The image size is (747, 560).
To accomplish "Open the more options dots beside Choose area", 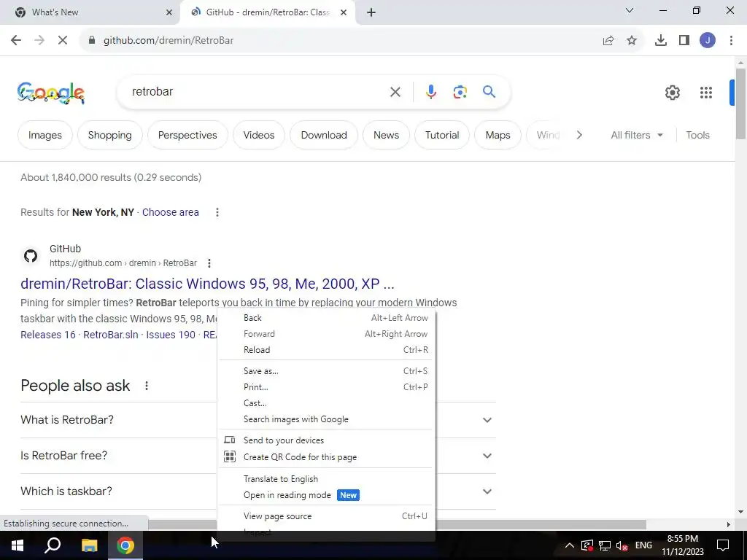I will tap(217, 212).
